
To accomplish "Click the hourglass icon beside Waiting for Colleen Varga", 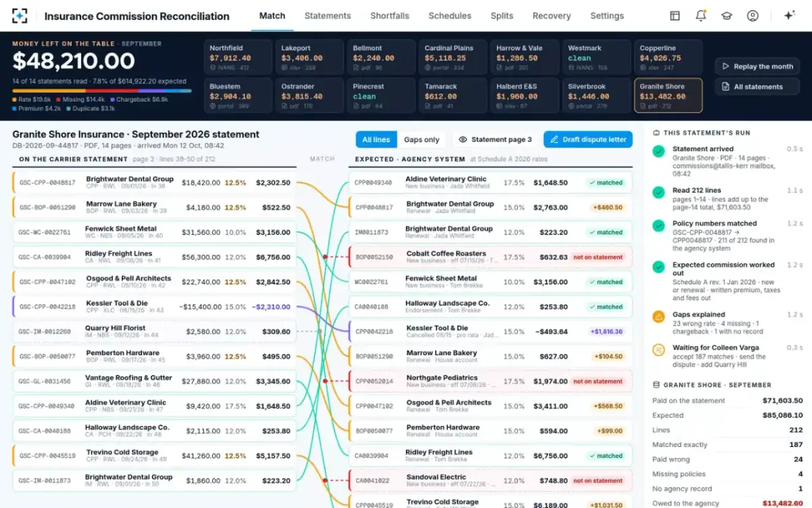I will [x=658, y=350].
